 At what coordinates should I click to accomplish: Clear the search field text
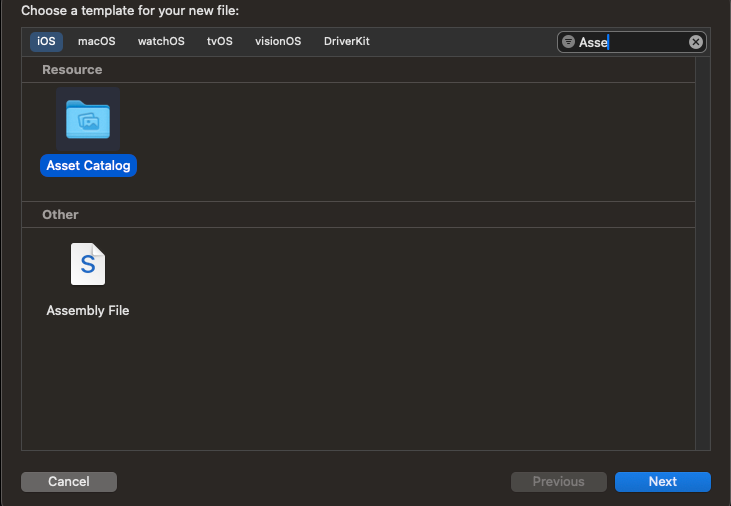pyautogui.click(x=696, y=42)
